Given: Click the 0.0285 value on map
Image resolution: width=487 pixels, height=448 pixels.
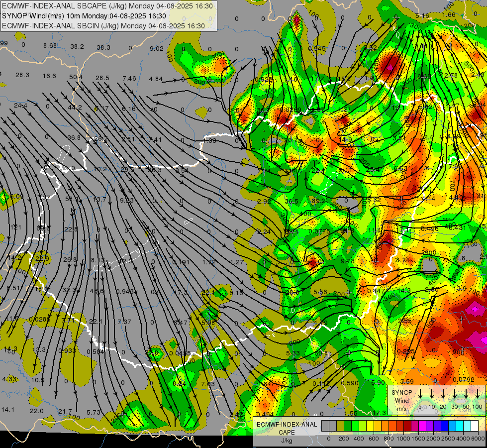Looking at the screenshot, I should click(x=39, y=319).
